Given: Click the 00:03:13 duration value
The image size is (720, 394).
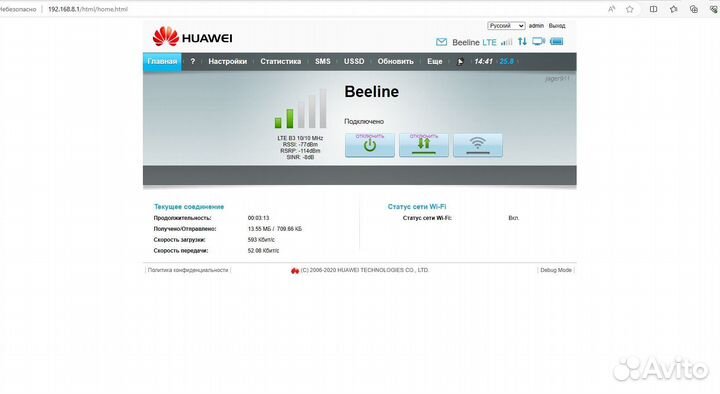Looking at the screenshot, I should point(259,218).
